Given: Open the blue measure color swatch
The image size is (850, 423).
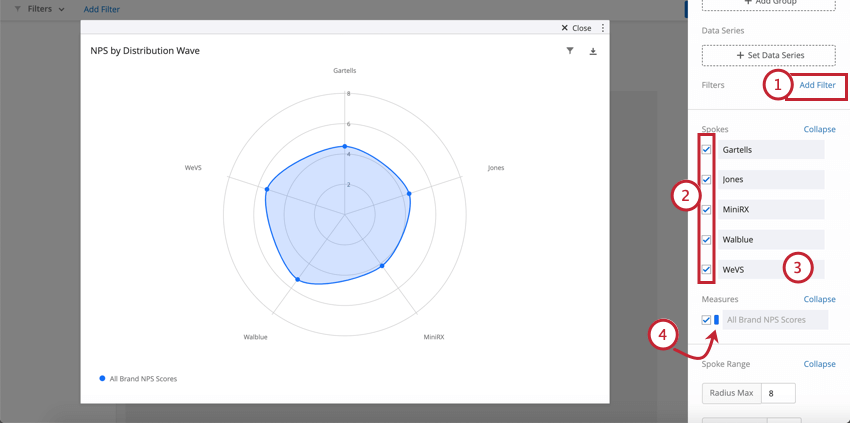Looking at the screenshot, I should (x=717, y=320).
